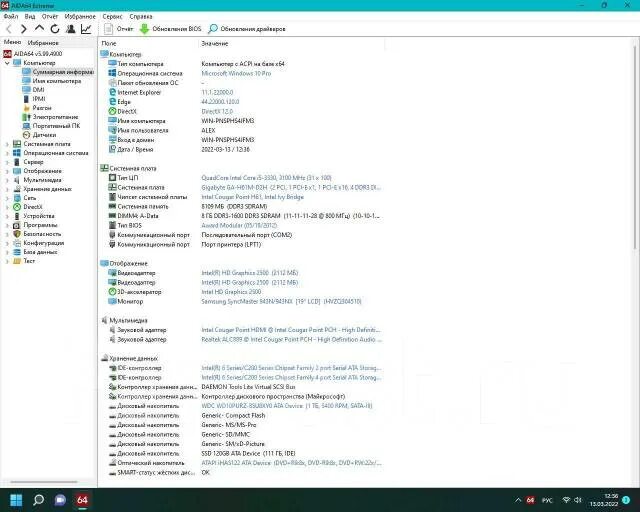Select the DMI tree item
This screenshot has height=512, width=640.
(x=33, y=90)
